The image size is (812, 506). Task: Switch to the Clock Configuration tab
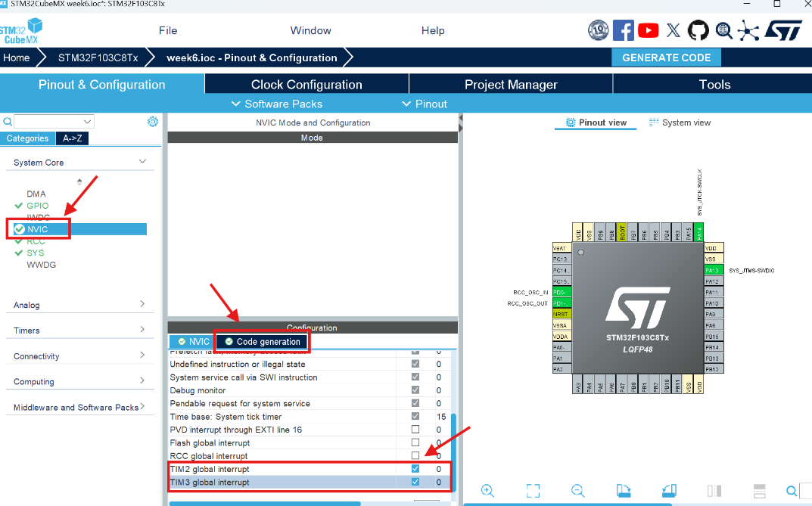point(306,85)
